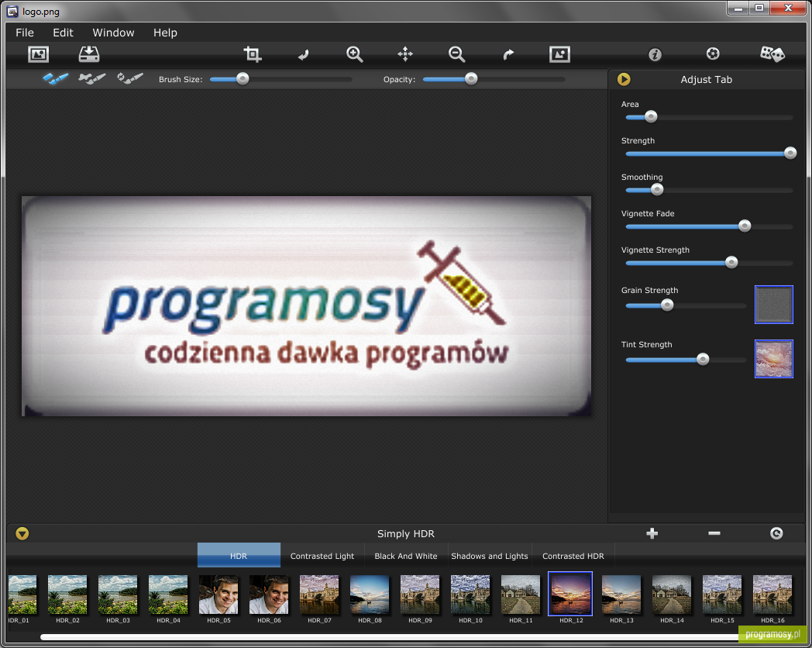The height and width of the screenshot is (648, 812).
Task: Apply the HDR_02 preset thumbnail
Action: tap(67, 595)
